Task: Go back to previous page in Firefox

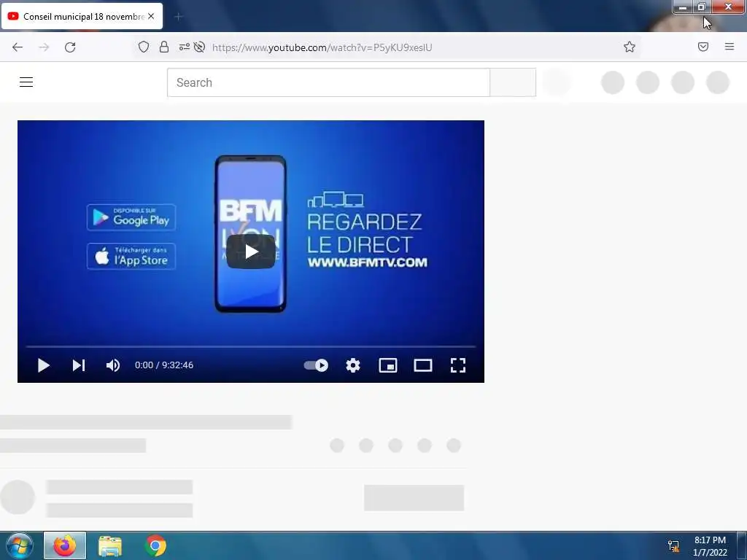Action: 18,47
